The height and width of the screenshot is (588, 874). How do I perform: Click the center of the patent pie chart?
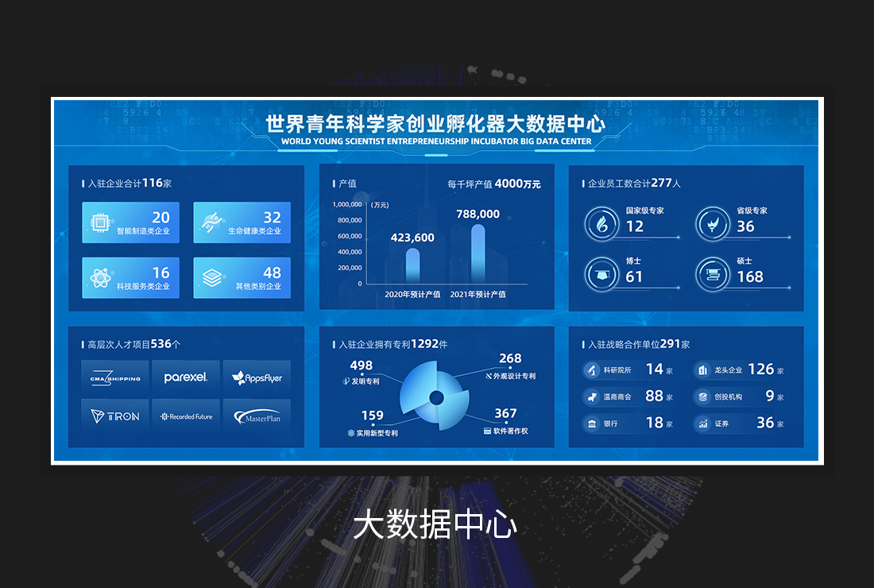pos(435,397)
